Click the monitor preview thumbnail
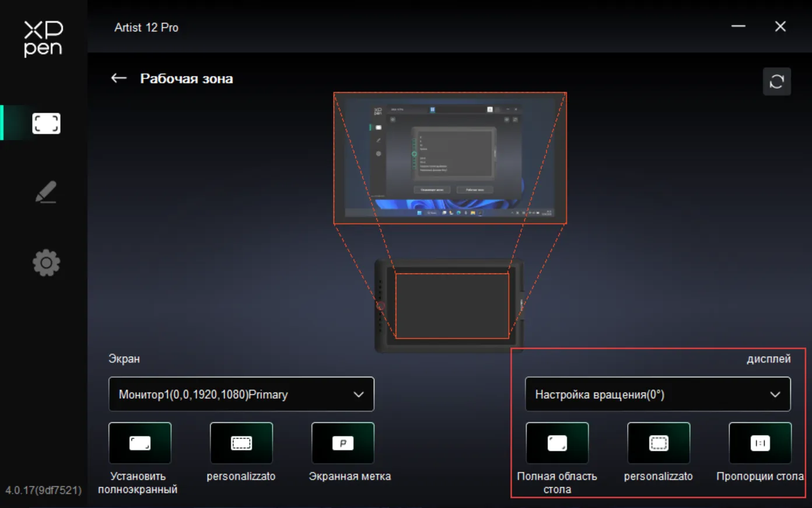 [x=450, y=158]
